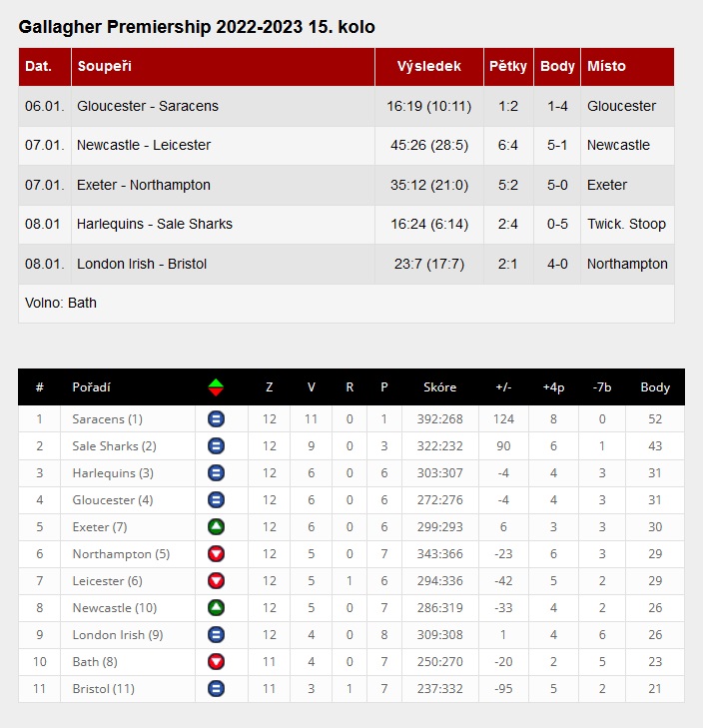Click the green up-arrow icon beside Newcastle
The image size is (703, 728).
pos(216,608)
